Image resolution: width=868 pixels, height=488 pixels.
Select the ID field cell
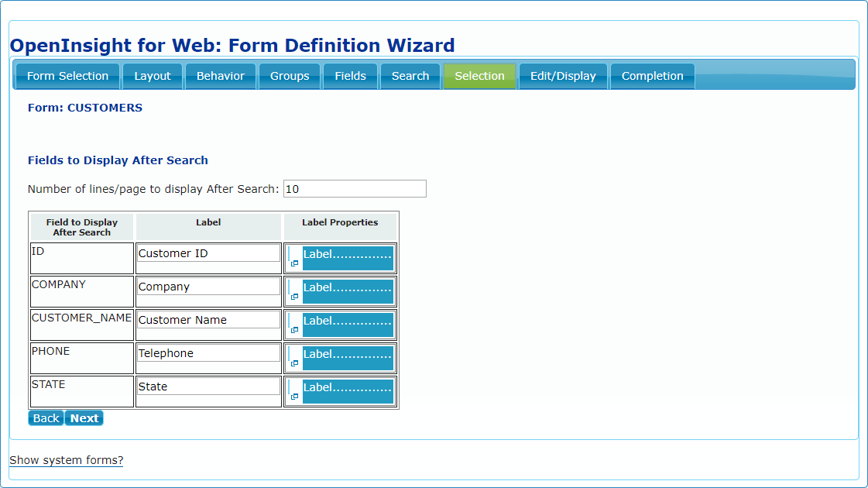click(x=82, y=258)
